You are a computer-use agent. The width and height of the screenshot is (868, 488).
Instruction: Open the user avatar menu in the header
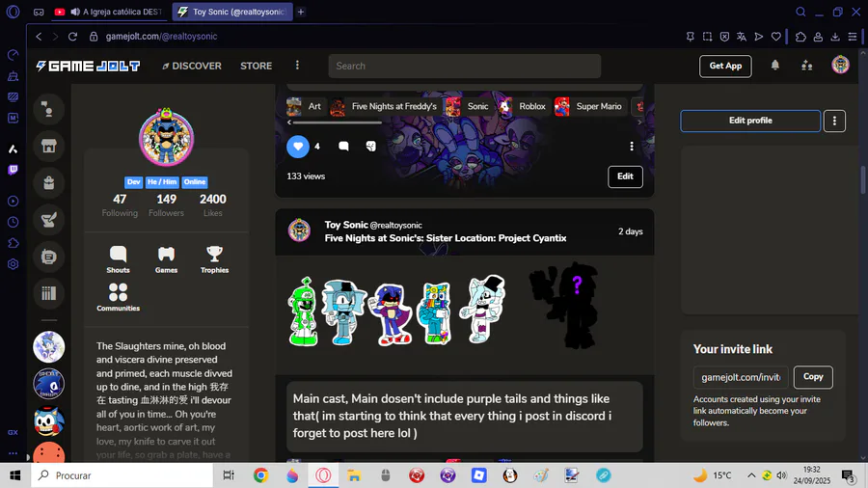[x=840, y=66]
